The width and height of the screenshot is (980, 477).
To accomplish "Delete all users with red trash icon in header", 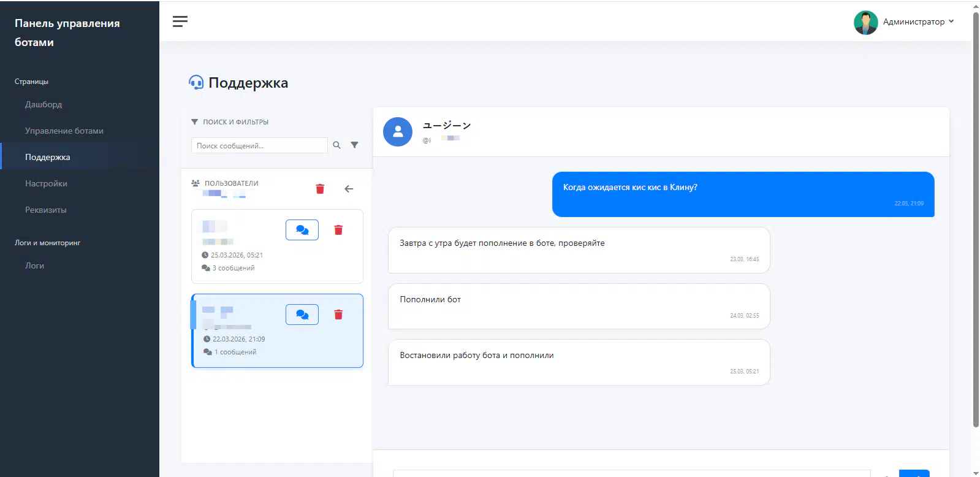I will [x=320, y=189].
